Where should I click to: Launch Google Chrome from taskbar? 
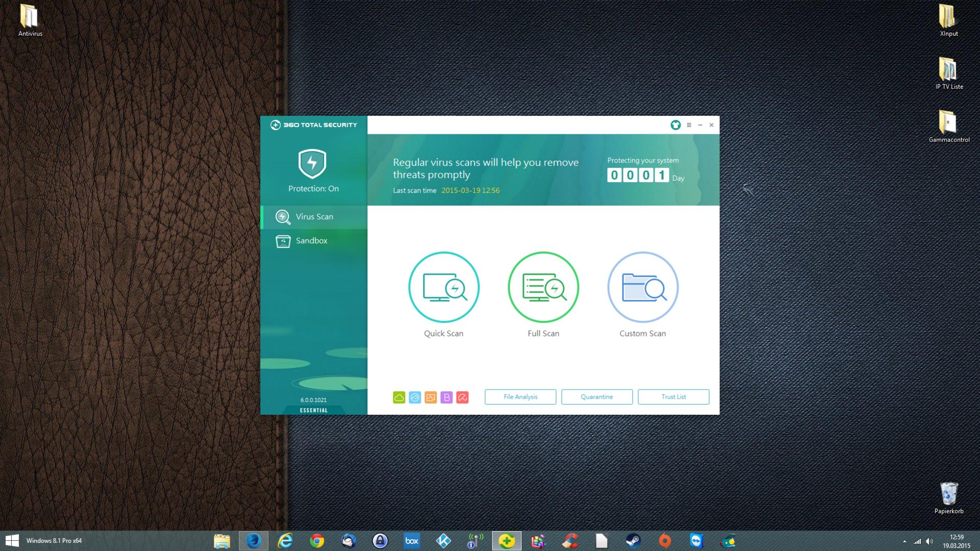(x=317, y=541)
